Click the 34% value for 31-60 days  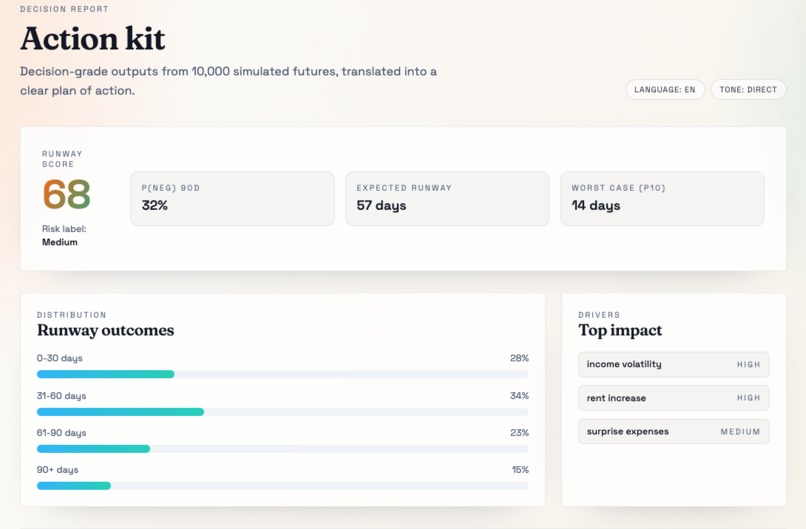[x=519, y=395]
